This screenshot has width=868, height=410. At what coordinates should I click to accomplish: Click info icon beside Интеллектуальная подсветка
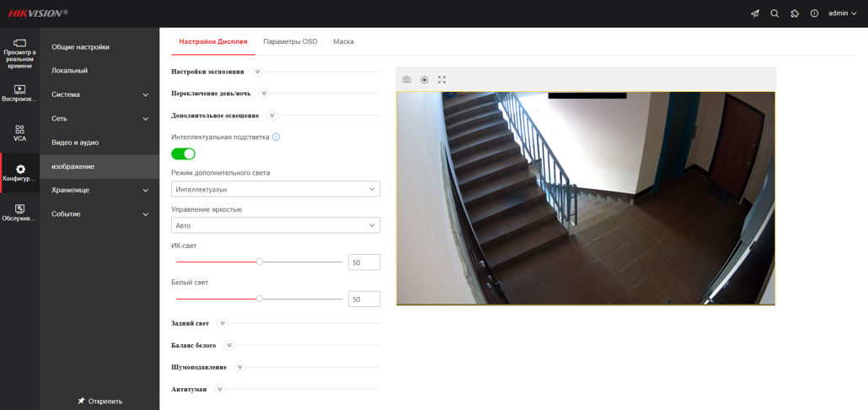276,137
